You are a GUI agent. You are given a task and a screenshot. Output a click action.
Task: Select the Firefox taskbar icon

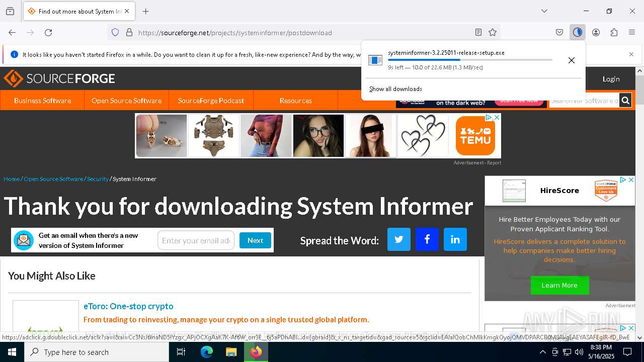coord(256,352)
